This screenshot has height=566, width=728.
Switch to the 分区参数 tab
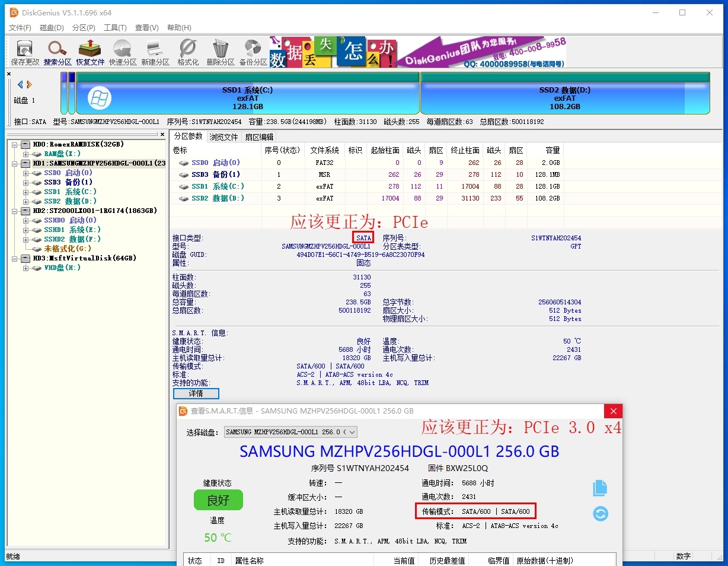pos(188,136)
